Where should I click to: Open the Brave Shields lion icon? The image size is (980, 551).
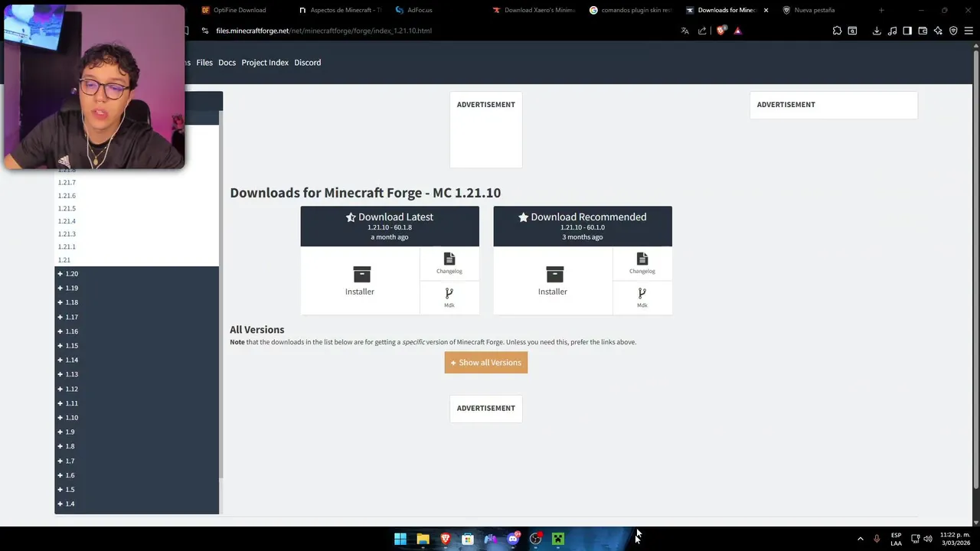pyautogui.click(x=720, y=31)
